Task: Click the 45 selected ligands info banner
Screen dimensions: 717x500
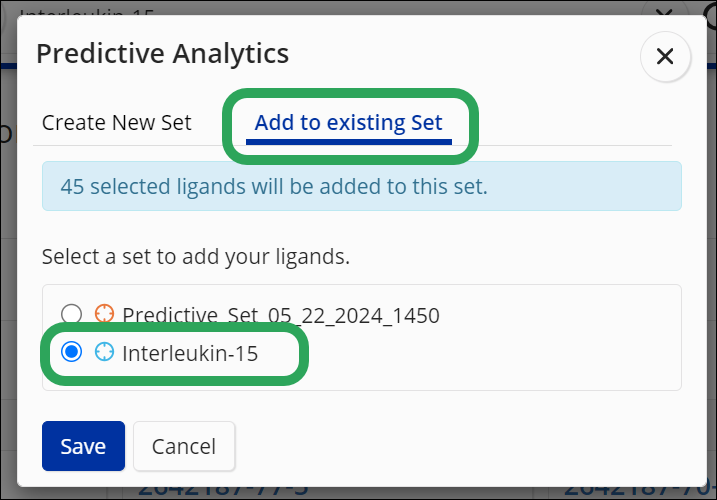Action: coord(361,186)
